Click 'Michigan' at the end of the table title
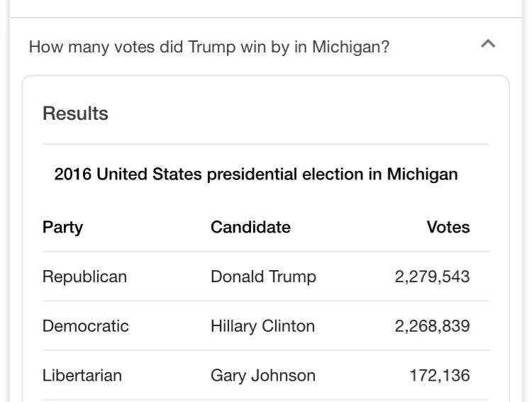532x402 pixels. pos(422,174)
